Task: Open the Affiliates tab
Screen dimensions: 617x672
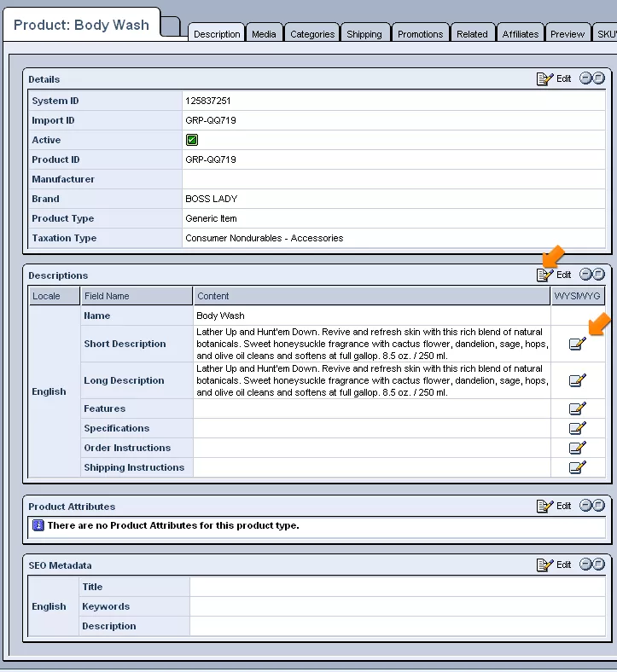Action: pyautogui.click(x=520, y=34)
